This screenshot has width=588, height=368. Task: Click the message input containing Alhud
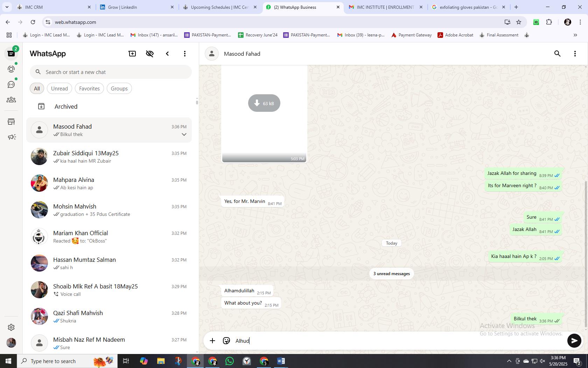coord(399,341)
